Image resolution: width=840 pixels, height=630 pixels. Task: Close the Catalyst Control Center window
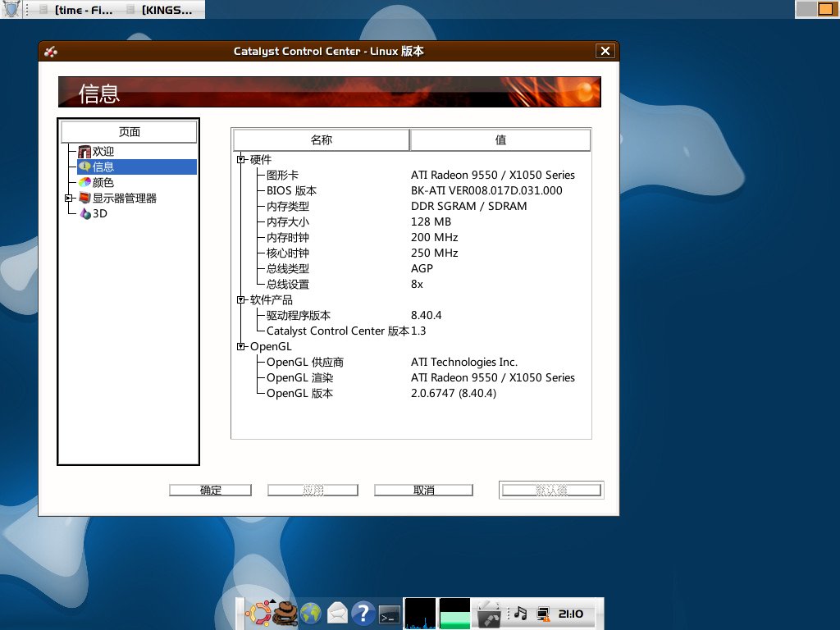(x=605, y=51)
